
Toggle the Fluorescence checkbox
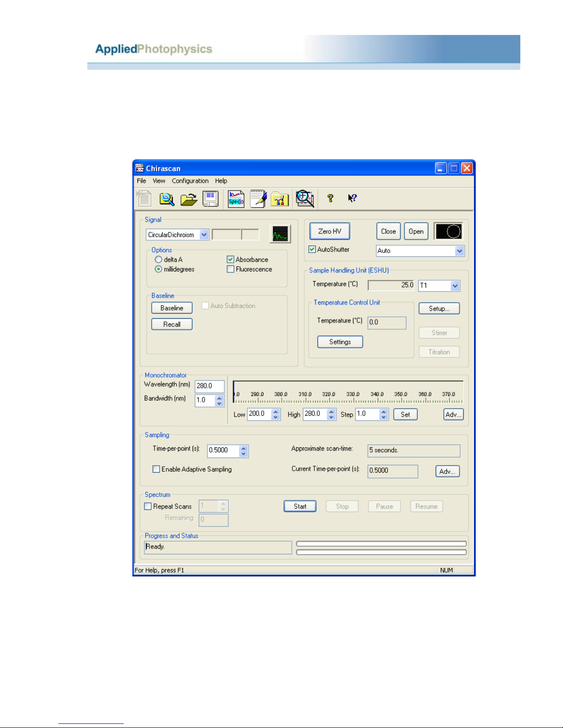coord(231,269)
